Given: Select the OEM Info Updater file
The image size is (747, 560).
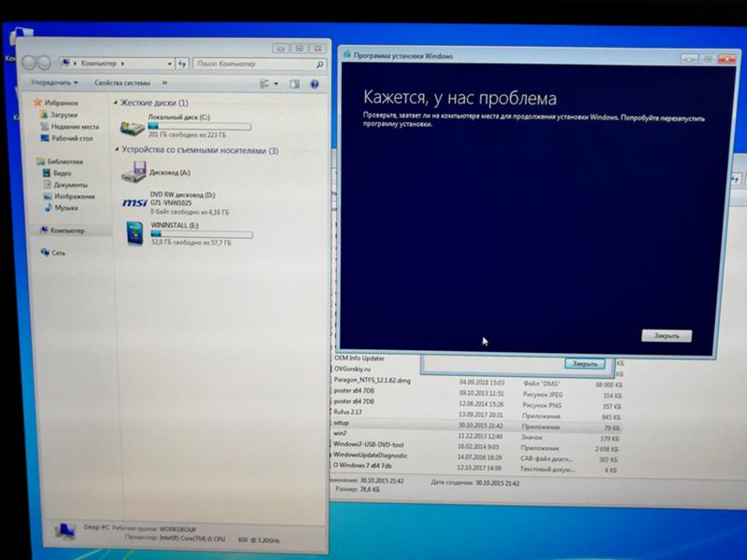Looking at the screenshot, I should pyautogui.click(x=359, y=358).
